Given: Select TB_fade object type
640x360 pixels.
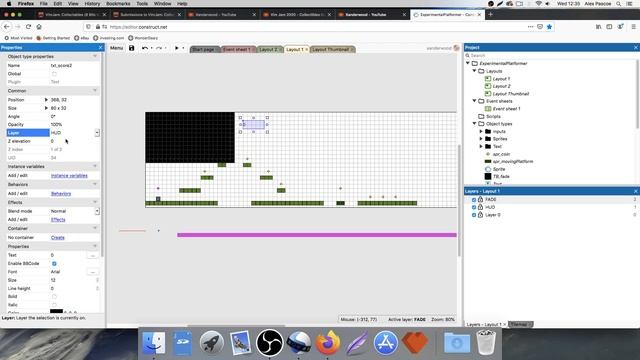Looking at the screenshot, I should pyautogui.click(x=501, y=176).
